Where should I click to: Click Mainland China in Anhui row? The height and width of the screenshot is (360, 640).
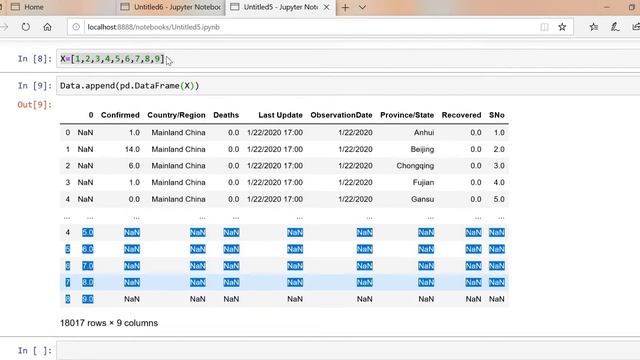coord(178,133)
